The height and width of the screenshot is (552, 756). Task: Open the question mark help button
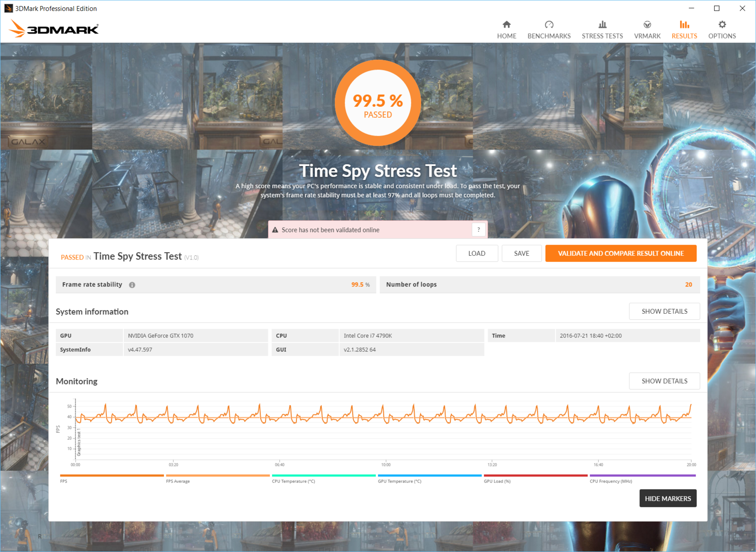[x=478, y=230]
